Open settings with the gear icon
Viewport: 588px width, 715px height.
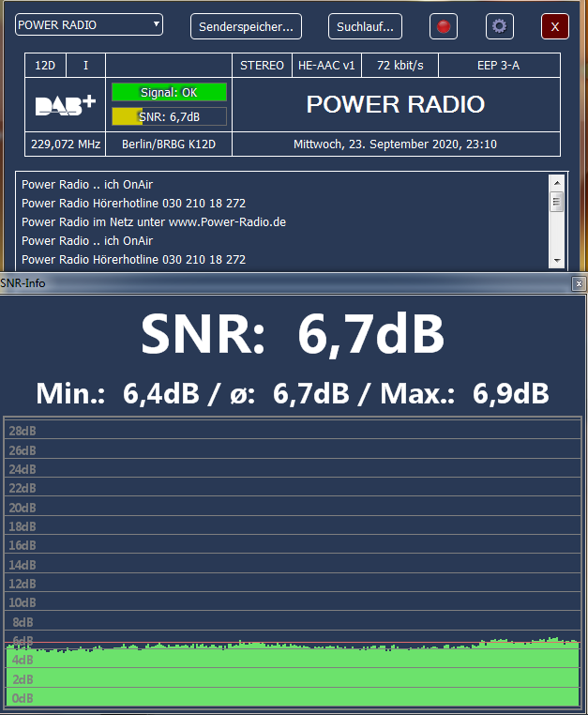coord(499,26)
